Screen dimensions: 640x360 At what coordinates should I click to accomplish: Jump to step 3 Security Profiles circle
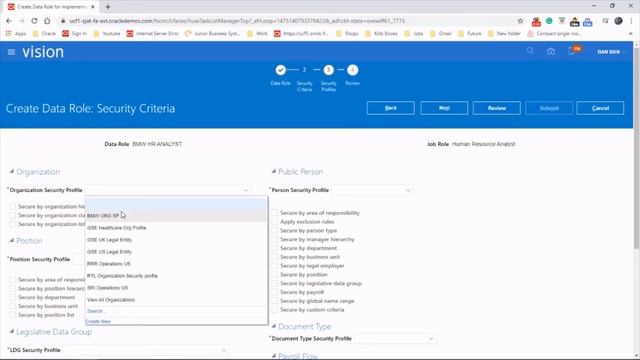coord(329,70)
